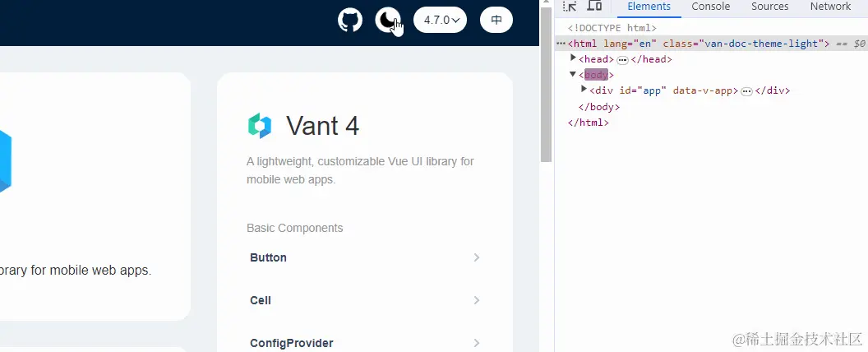Click the class value van-doc-theme-light
868x352 pixels.
click(x=761, y=43)
